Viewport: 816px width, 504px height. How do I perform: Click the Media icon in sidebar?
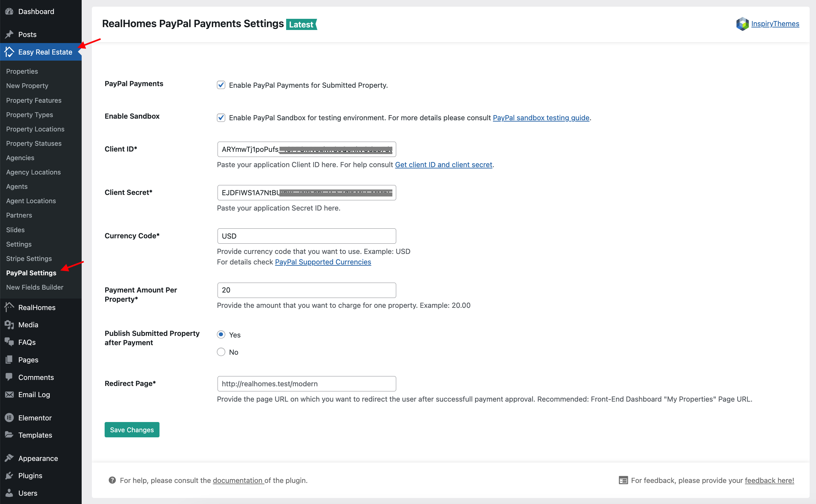9,325
